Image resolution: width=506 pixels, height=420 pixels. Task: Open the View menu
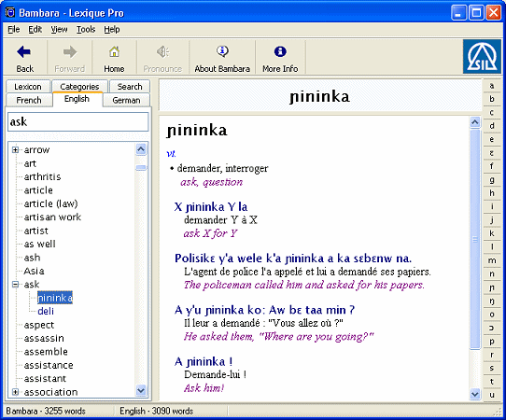[59, 30]
